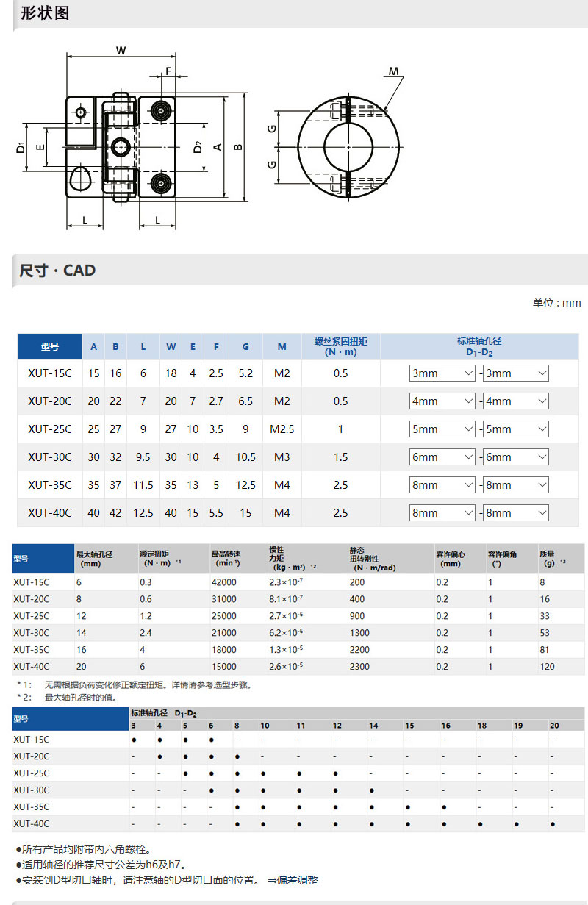The width and height of the screenshot is (588, 905).
Task: Click the 偏差调整 link
Action: pos(298,880)
